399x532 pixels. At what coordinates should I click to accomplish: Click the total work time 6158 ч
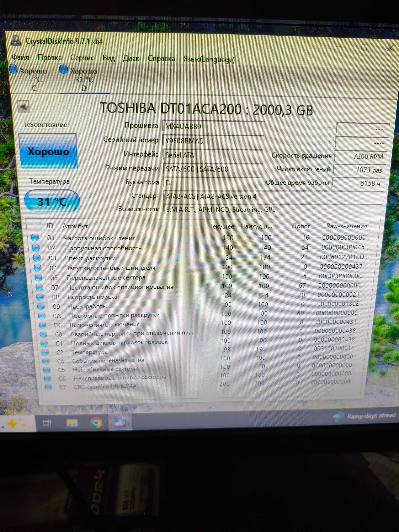click(358, 183)
